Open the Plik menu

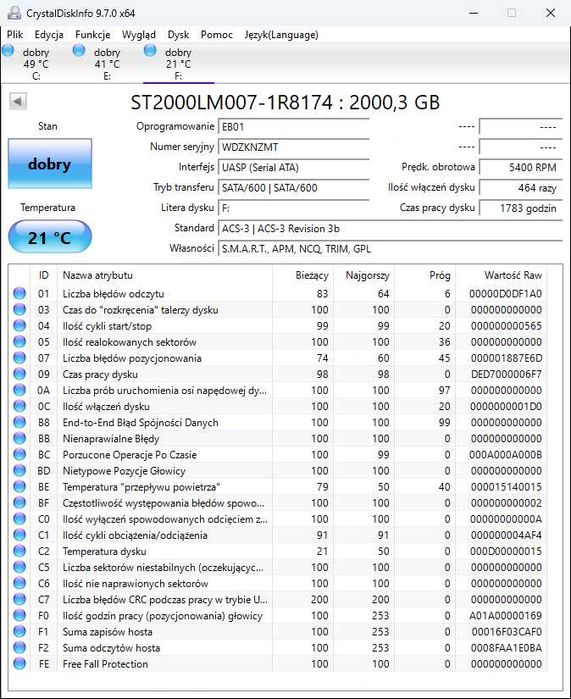pyautogui.click(x=15, y=35)
